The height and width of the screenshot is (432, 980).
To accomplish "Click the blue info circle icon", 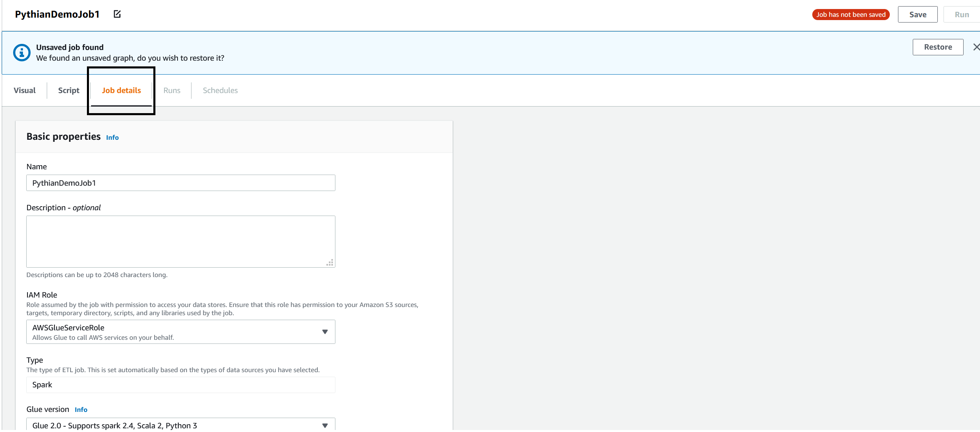I will click(22, 52).
